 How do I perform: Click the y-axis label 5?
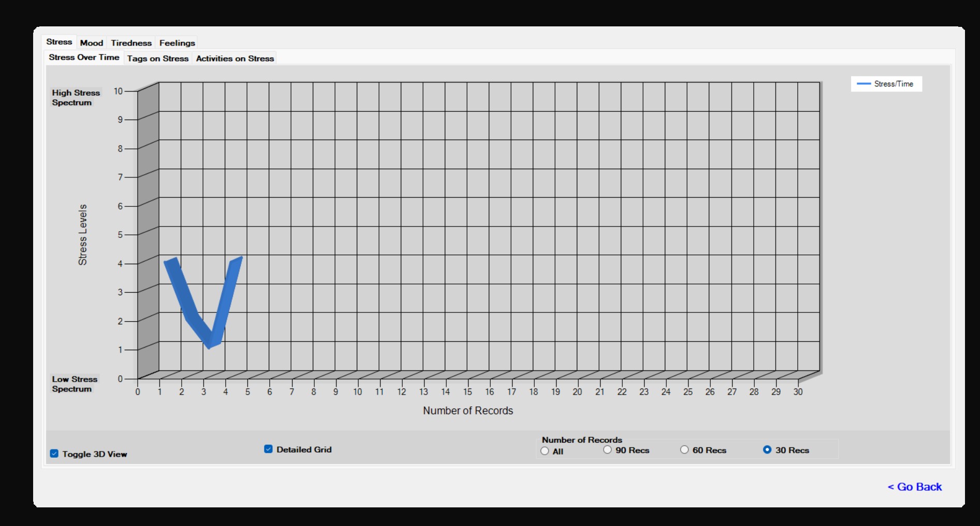[x=120, y=235]
